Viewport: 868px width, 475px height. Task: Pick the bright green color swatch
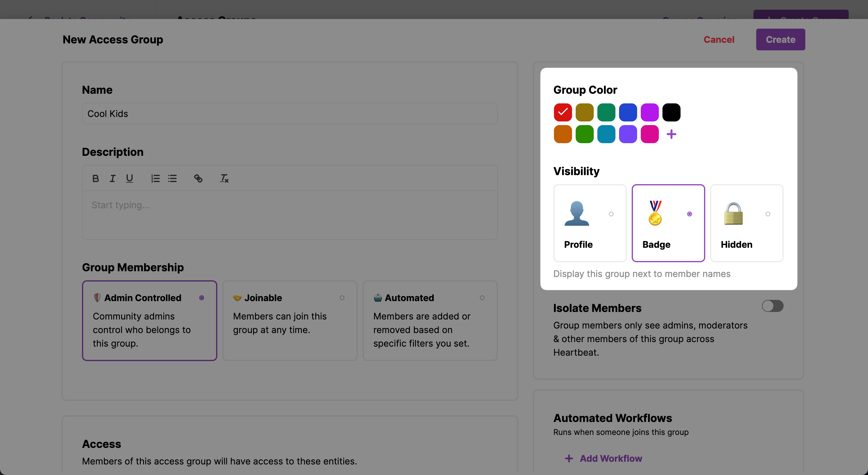point(584,134)
